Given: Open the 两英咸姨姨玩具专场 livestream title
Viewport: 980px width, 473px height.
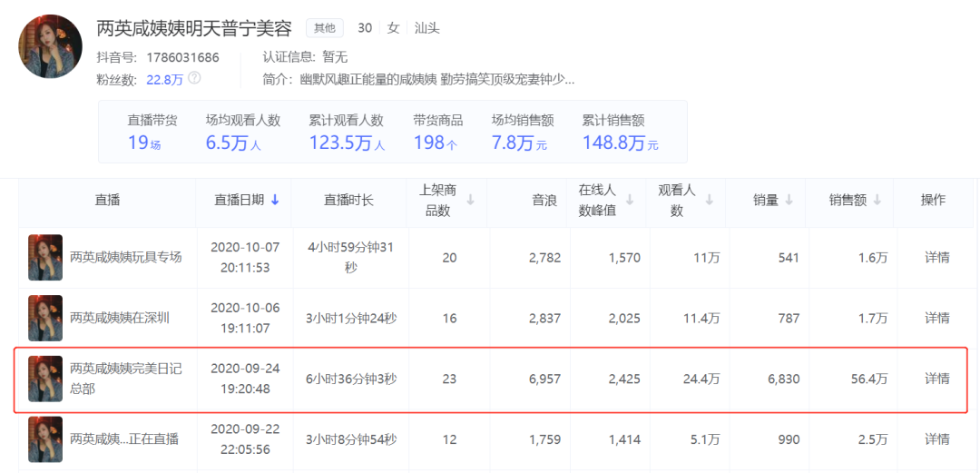Looking at the screenshot, I should click(x=125, y=257).
